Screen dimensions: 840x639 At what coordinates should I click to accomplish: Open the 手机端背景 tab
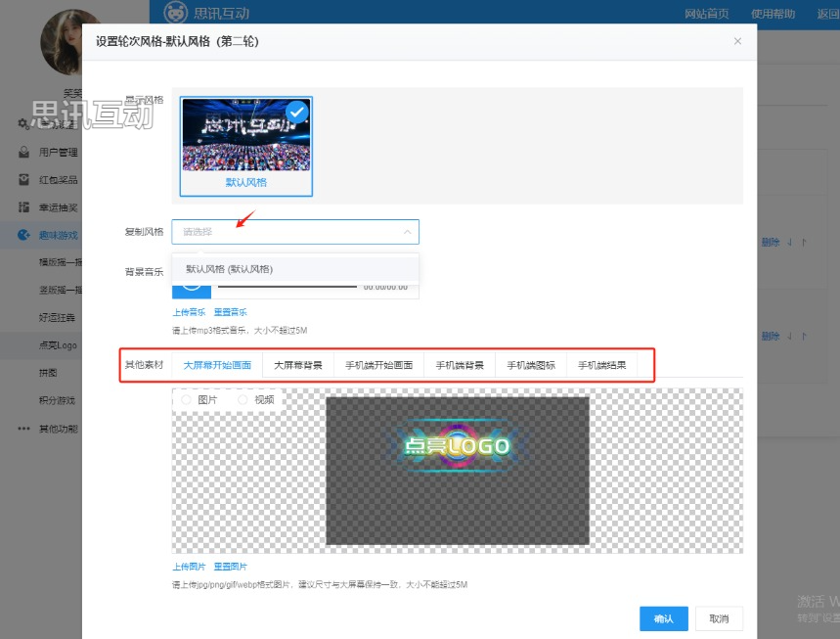(x=460, y=365)
